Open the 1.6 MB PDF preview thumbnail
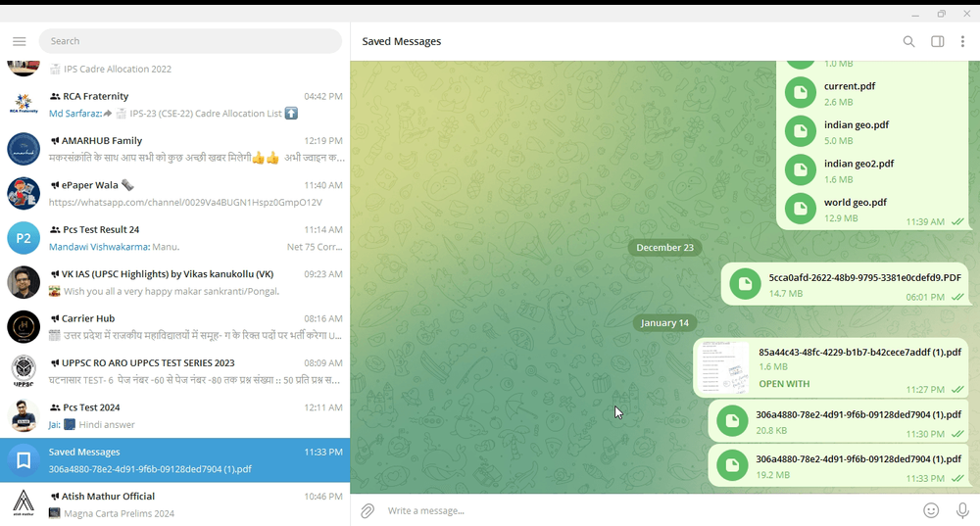 [725, 368]
